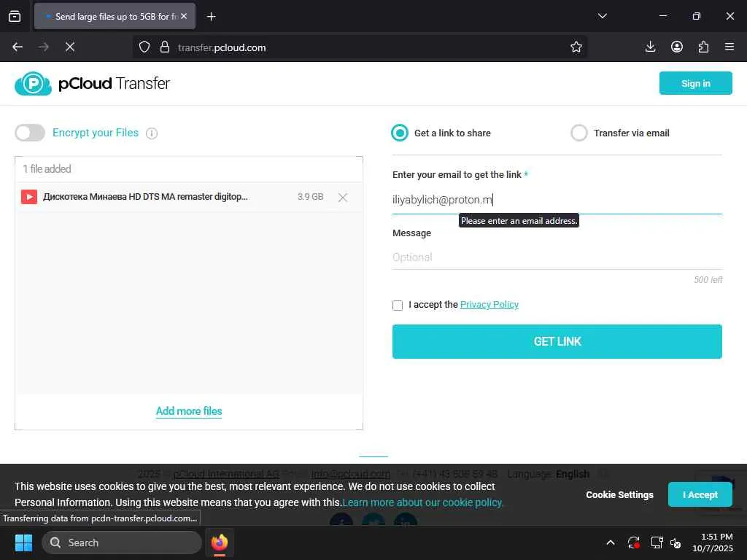This screenshot has height=560, width=747.
Task: Stop loading the current page
Action: [70, 47]
